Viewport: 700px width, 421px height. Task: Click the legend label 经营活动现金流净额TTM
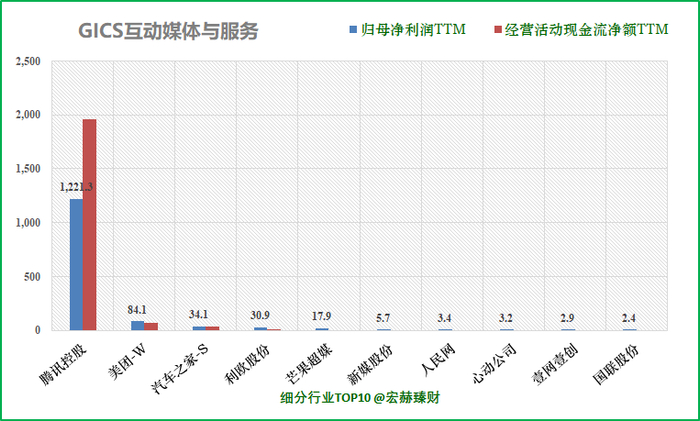587,29
